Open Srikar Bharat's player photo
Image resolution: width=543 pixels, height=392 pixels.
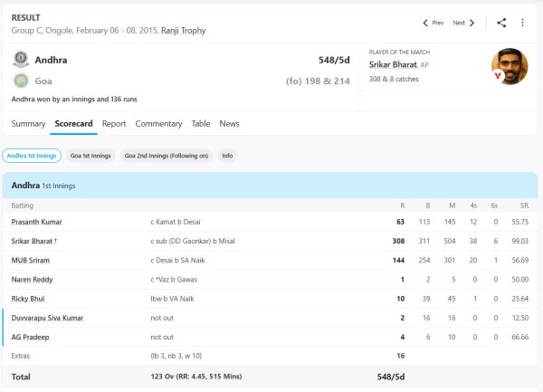(x=509, y=66)
